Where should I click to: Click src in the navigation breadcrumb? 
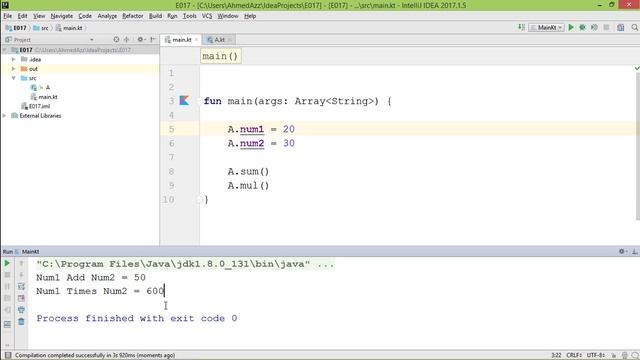pyautogui.click(x=41, y=28)
